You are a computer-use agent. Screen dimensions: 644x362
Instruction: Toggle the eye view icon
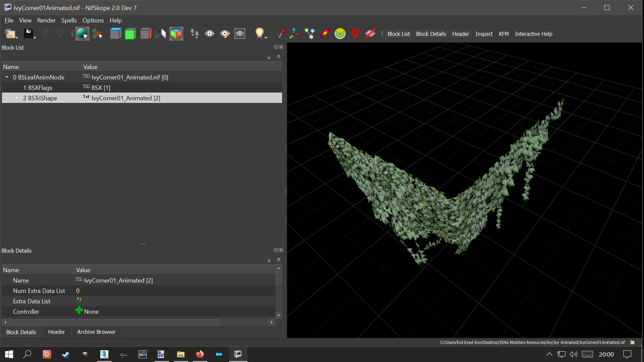pos(210,34)
